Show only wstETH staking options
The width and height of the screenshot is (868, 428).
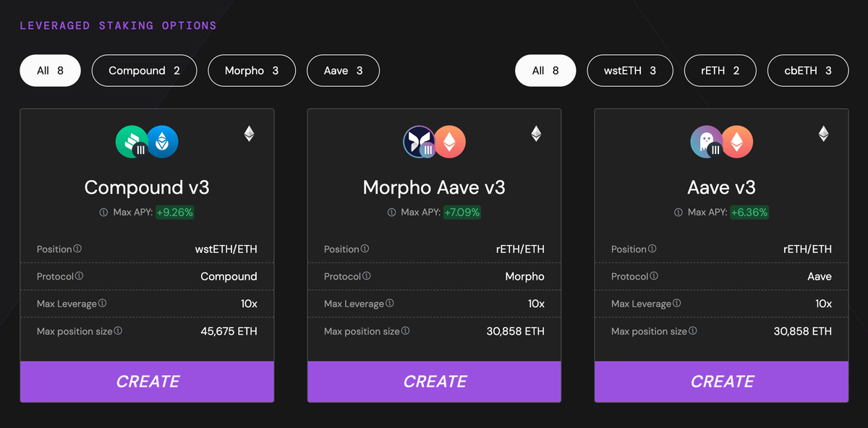[630, 71]
